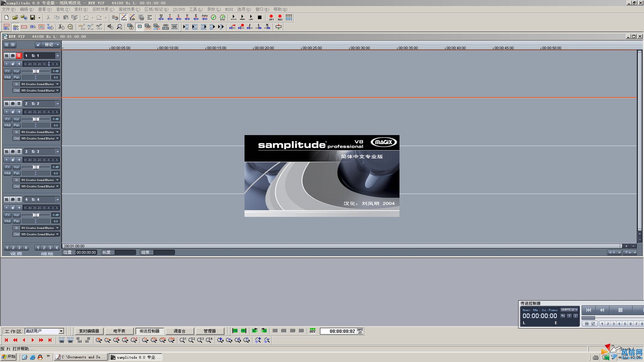
Task: Click the OPT record options icon
Action: (x=271, y=17)
